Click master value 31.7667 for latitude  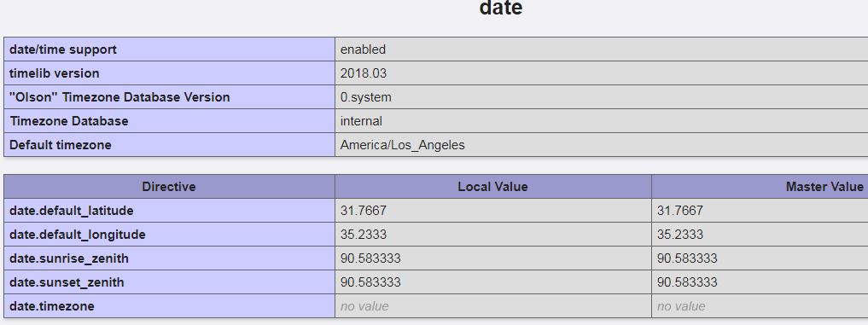point(679,211)
